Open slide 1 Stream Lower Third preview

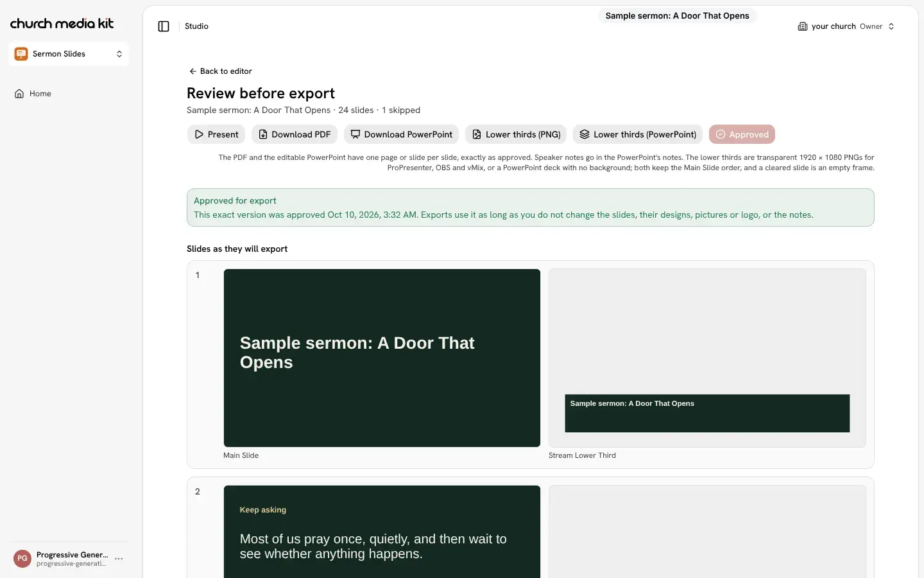click(x=707, y=358)
